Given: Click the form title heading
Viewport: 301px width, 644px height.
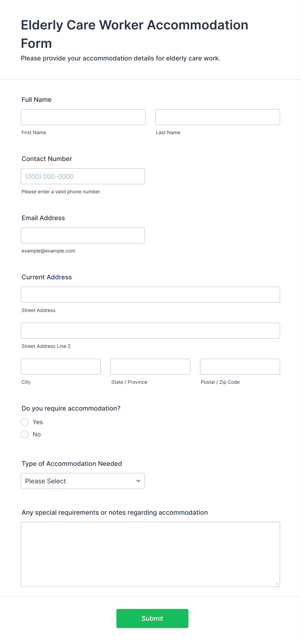Looking at the screenshot, I should coord(135,34).
